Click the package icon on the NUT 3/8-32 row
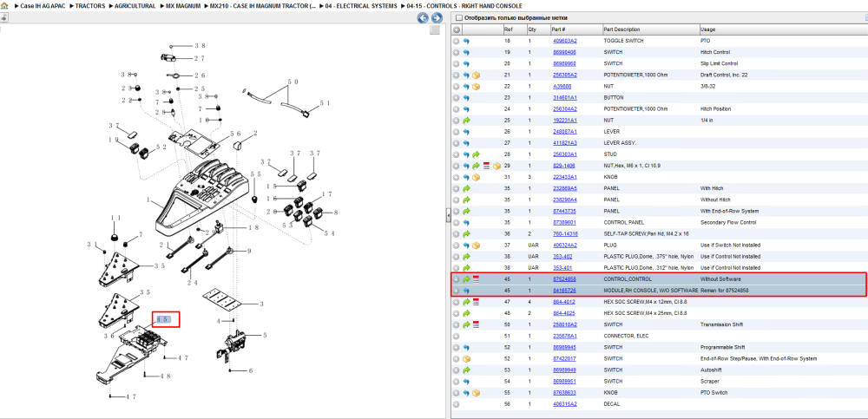This screenshot has height=419, width=868. point(476,87)
